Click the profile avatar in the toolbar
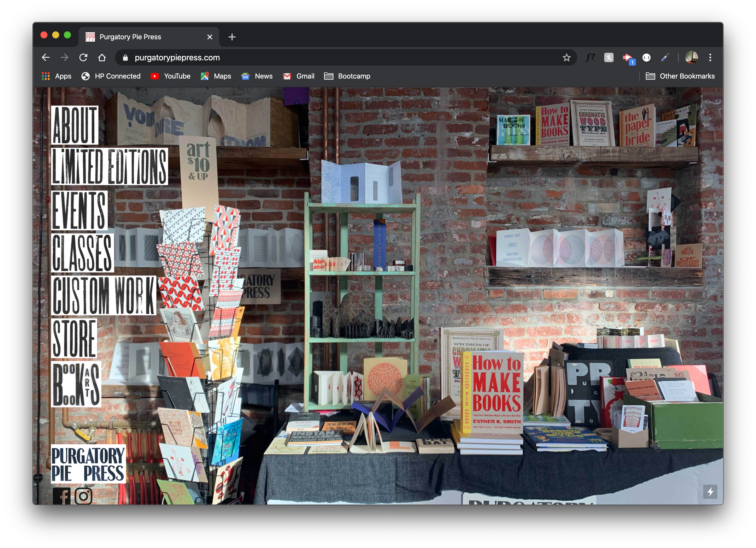This screenshot has width=756, height=548. pyautogui.click(x=691, y=58)
